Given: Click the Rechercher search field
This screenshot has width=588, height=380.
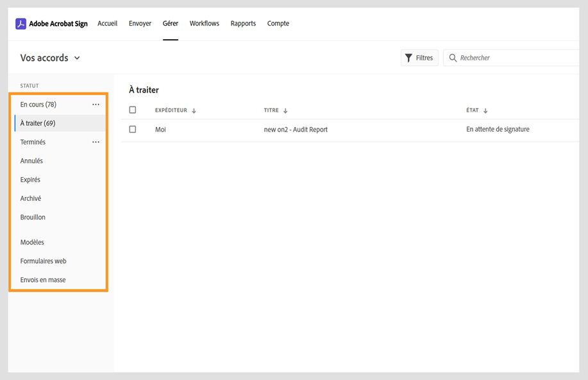Looking at the screenshot, I should (x=513, y=58).
